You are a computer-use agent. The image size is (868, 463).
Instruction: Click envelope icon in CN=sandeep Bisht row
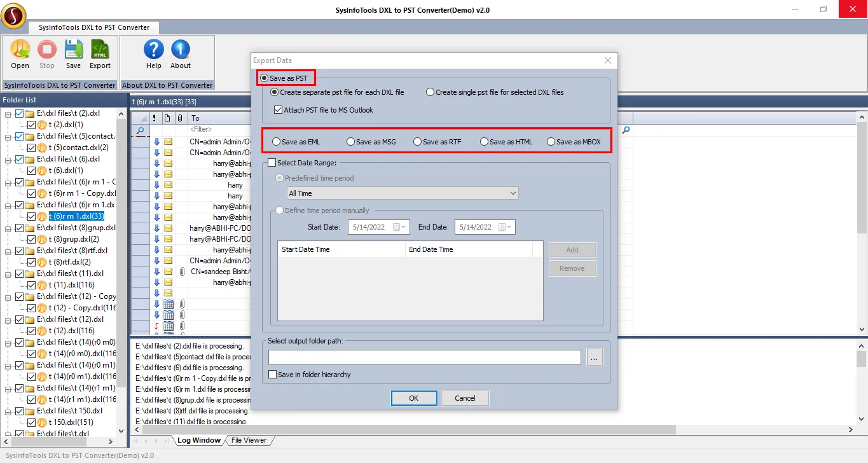click(169, 271)
